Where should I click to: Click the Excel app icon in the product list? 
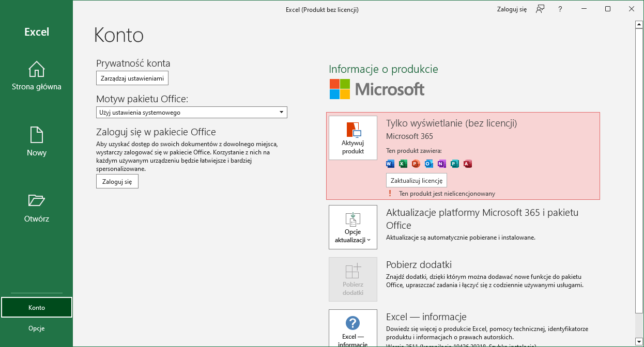(403, 164)
